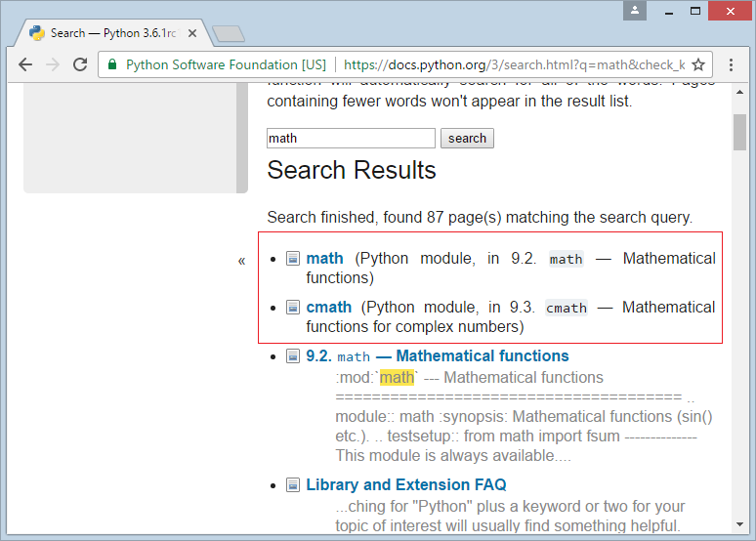
Task: Click the browser Forward arrow
Action: [53, 64]
